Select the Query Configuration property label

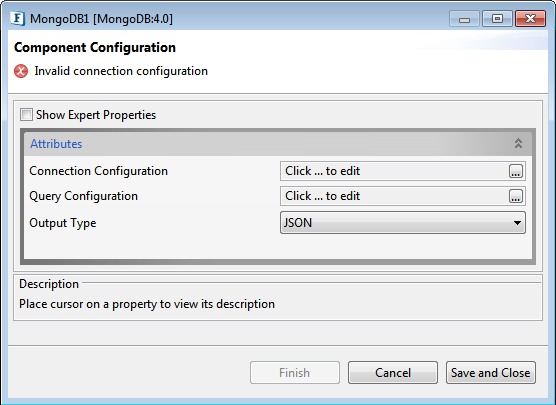(x=83, y=196)
